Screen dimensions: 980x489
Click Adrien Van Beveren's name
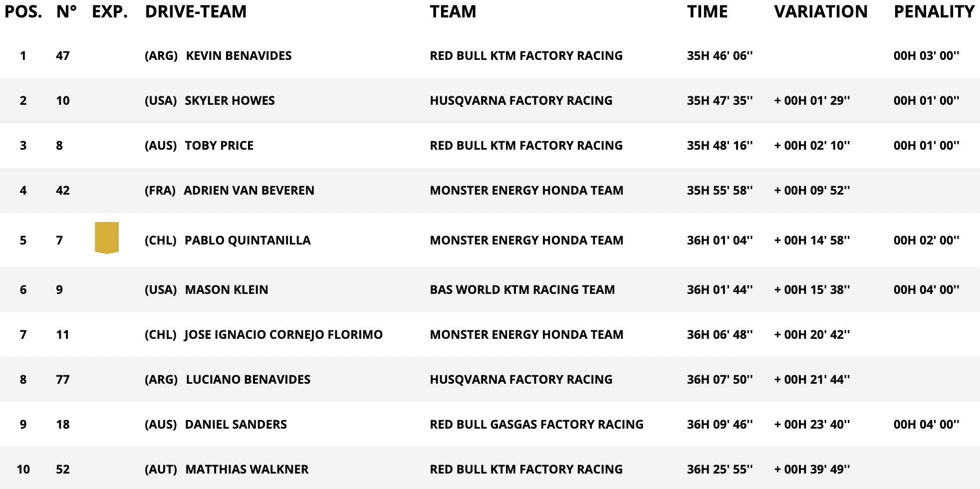point(249,190)
